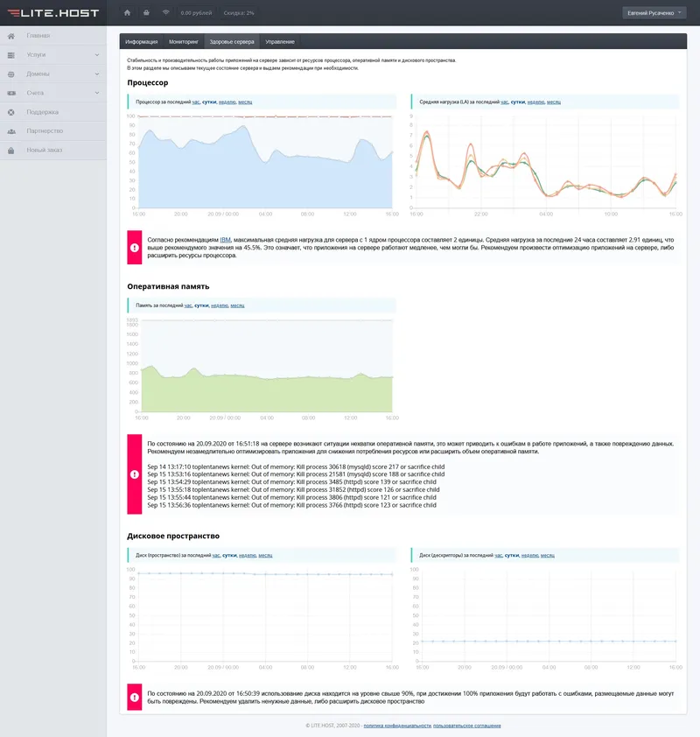Viewport: 700px width, 737px height.
Task: Click the LITE.HOST logo
Action: pos(53,12)
